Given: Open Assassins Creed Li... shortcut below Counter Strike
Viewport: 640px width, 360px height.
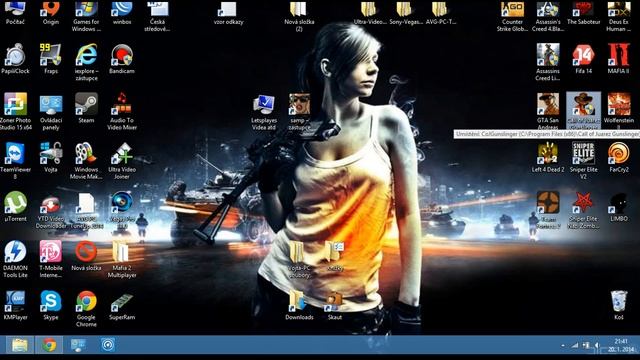Looking at the screenshot, I should tap(548, 62).
